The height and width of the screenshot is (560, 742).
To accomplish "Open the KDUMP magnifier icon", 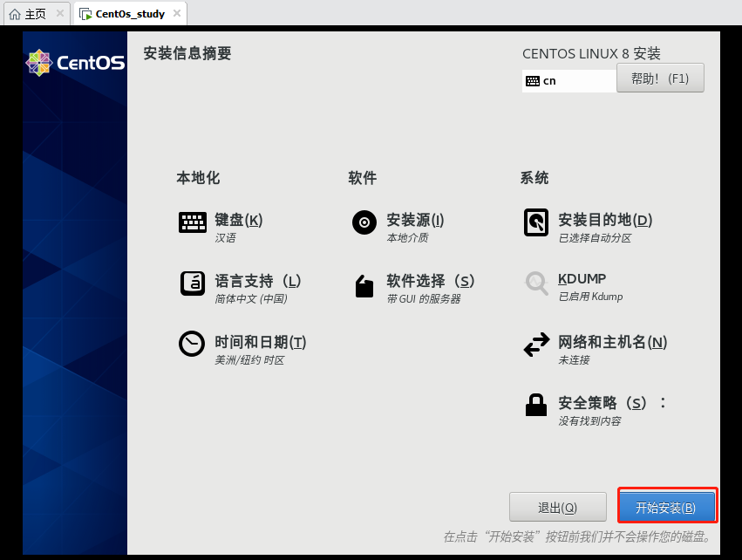I will [x=535, y=283].
